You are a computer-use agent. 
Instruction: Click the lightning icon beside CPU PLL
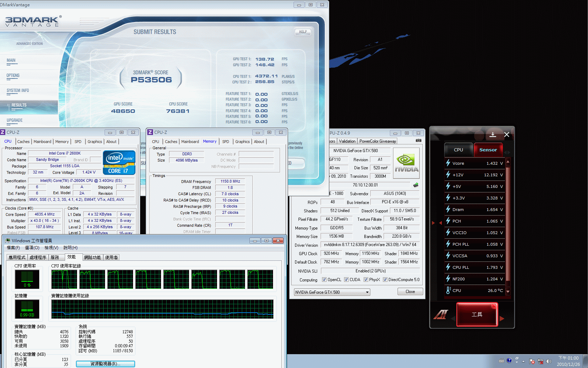pos(448,267)
